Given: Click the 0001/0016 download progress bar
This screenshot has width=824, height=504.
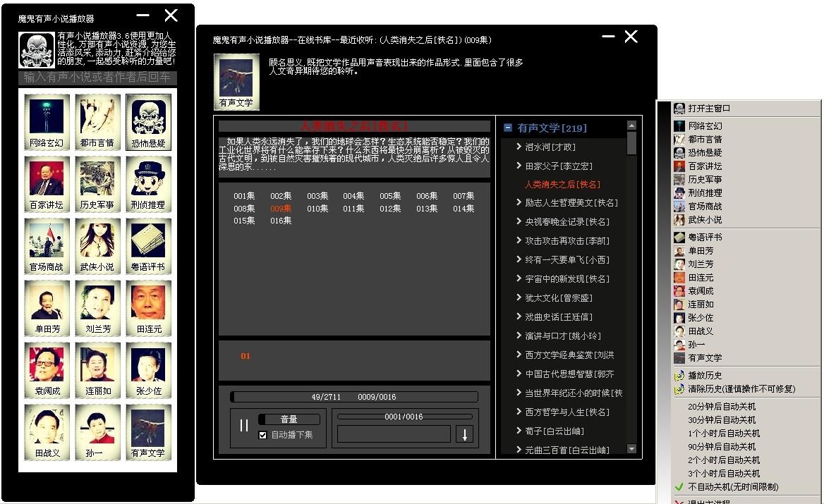Looking at the screenshot, I should [x=404, y=417].
